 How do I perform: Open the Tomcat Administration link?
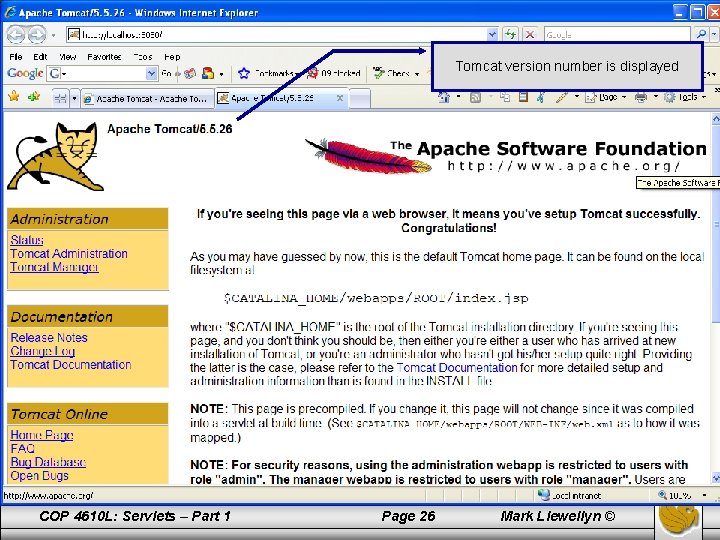click(69, 253)
